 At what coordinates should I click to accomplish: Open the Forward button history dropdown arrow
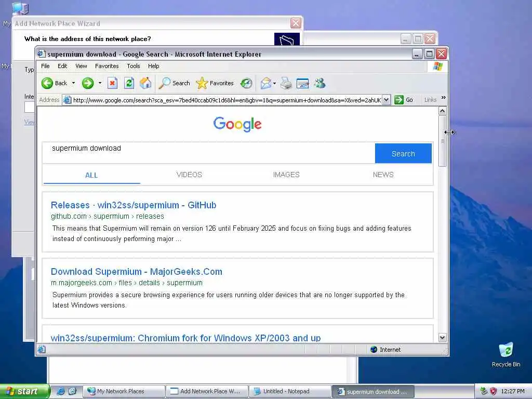(100, 83)
